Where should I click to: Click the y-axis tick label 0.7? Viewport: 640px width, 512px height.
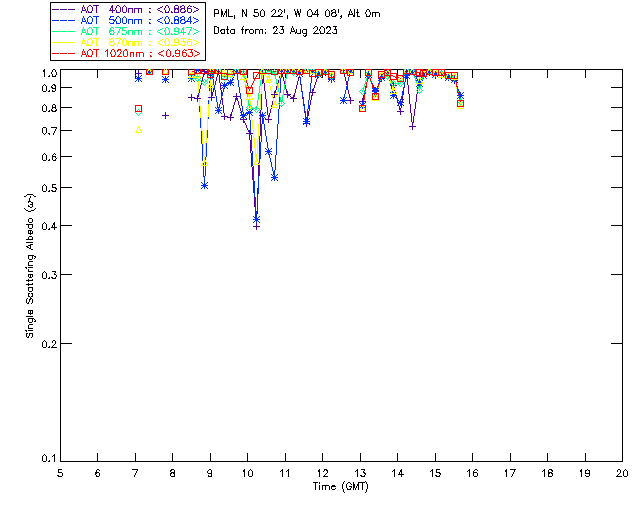(49, 131)
